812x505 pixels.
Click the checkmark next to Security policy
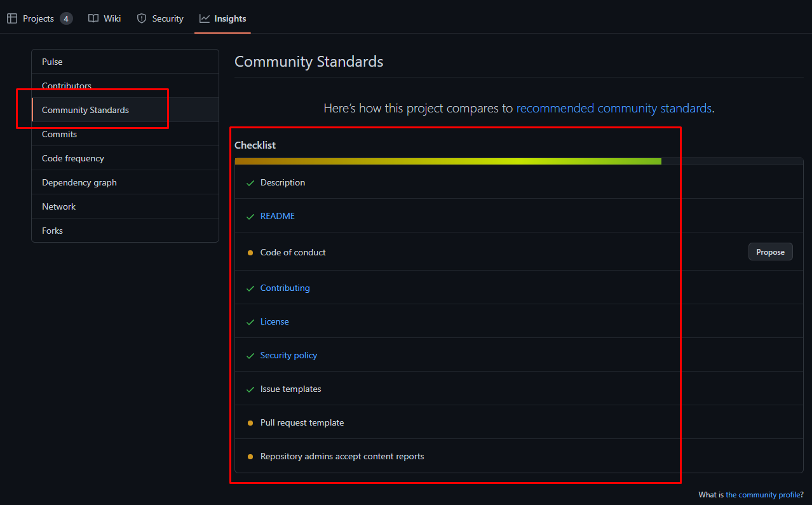pyautogui.click(x=250, y=356)
